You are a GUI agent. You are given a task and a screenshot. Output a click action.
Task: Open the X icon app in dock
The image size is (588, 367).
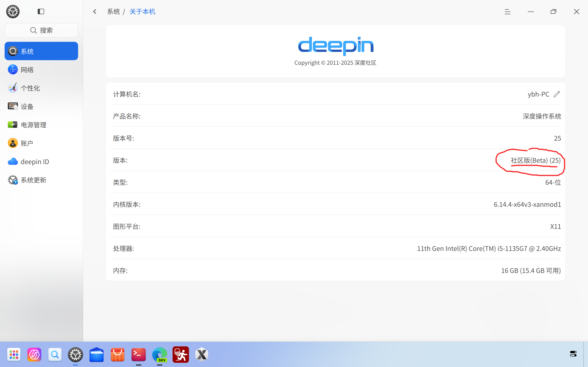[202, 355]
